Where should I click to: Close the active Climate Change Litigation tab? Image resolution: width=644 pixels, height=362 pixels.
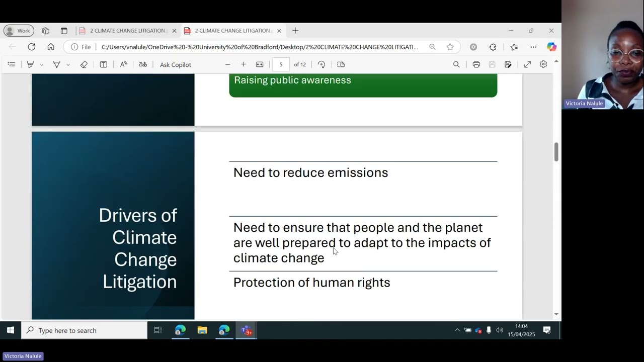279,31
